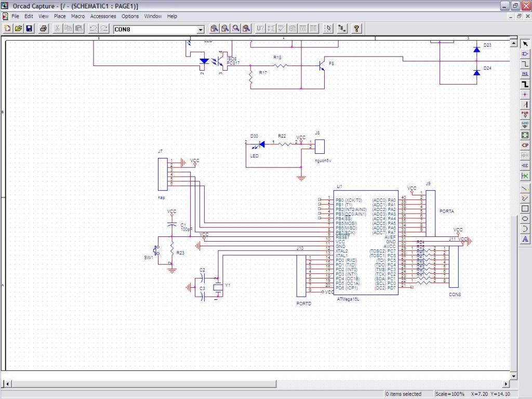Image resolution: width=532 pixels, height=399 pixels.
Task: Open the Options menu
Action: pos(130,16)
